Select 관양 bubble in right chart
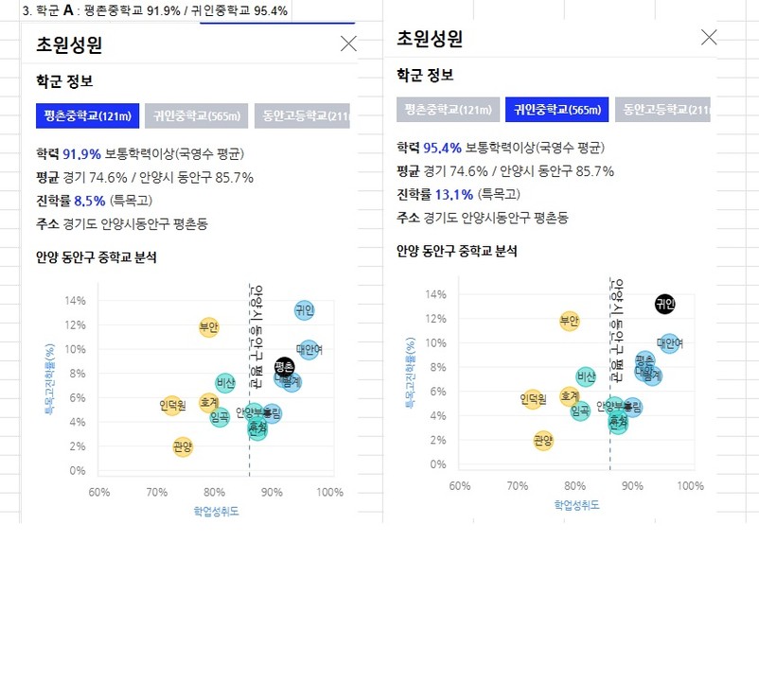759x700 pixels. coord(543,440)
